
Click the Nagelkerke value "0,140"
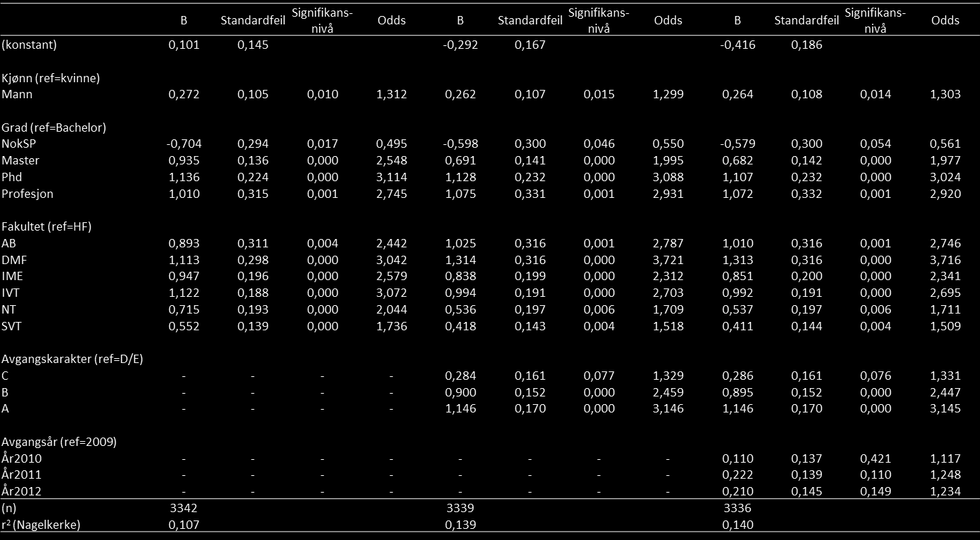tap(738, 525)
